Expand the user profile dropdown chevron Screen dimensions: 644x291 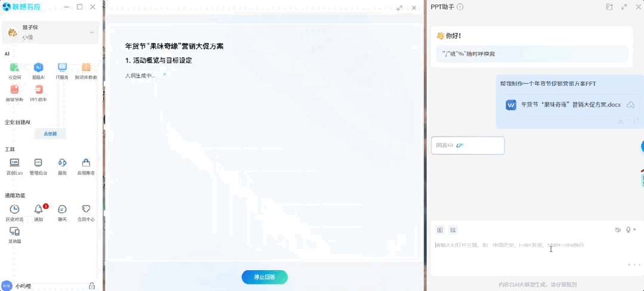click(92, 32)
